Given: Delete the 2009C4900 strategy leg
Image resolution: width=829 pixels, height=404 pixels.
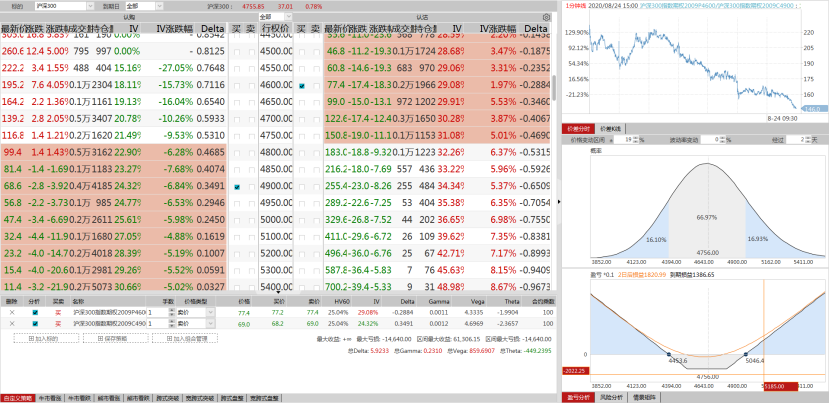Looking at the screenshot, I should (x=12, y=324).
